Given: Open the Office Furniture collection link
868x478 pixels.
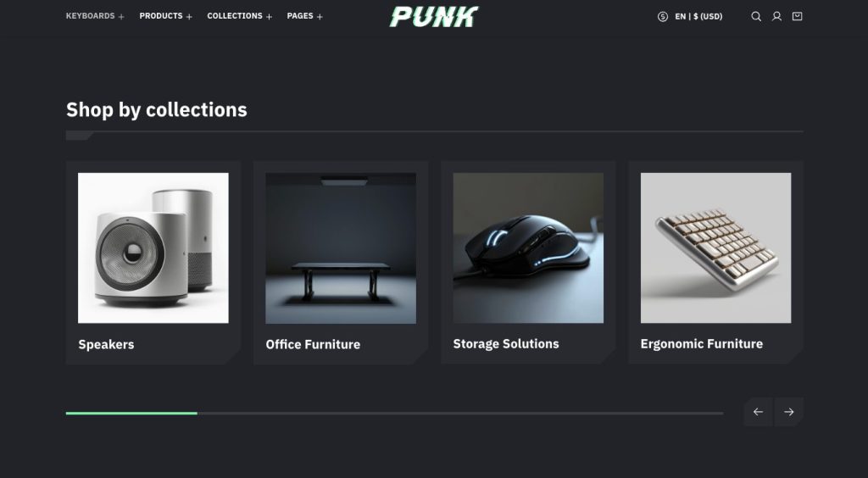Looking at the screenshot, I should [313, 344].
